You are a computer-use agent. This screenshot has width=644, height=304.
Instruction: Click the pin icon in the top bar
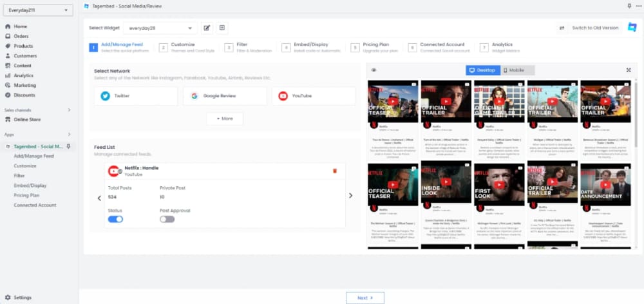pyautogui.click(x=630, y=6)
